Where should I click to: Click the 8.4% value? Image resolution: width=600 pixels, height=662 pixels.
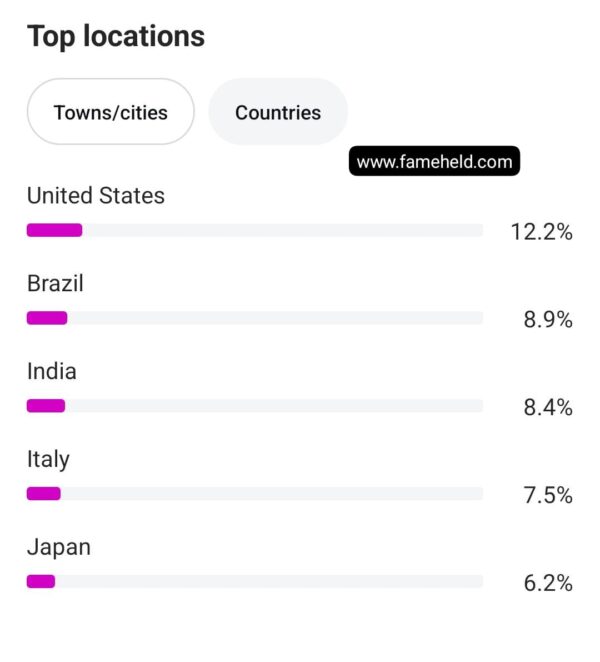548,407
